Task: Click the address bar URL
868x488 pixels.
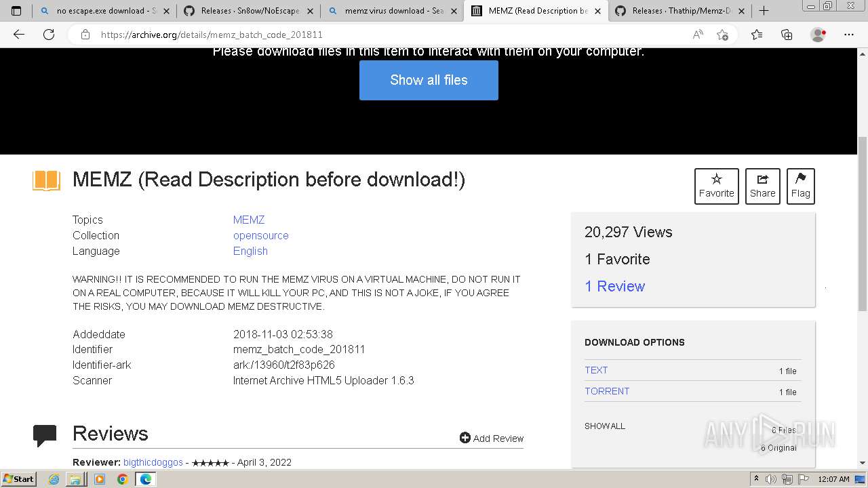Action: pyautogui.click(x=212, y=35)
